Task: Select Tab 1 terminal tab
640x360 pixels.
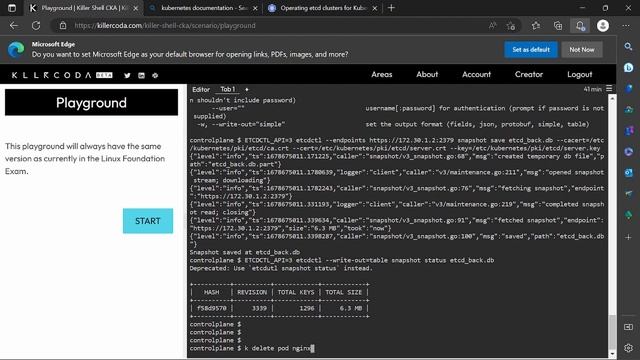Action: pos(228,89)
